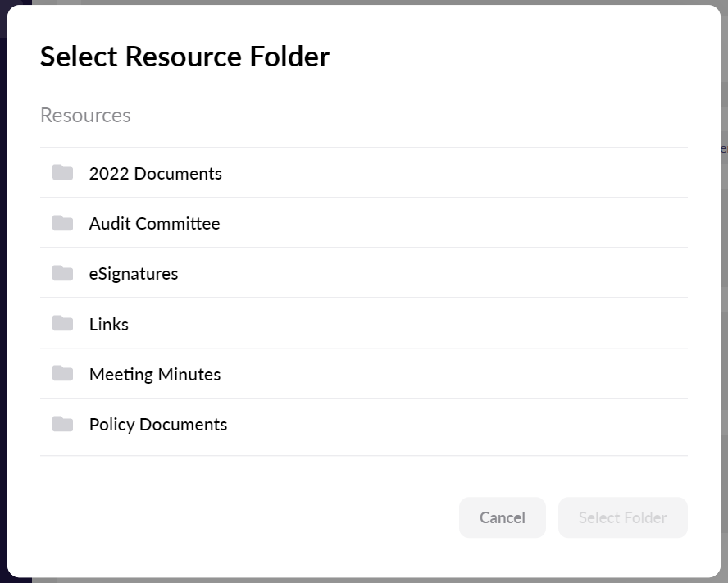Viewport: 728px width, 583px height.
Task: Choose the Audit Committee folder label
Action: pos(154,224)
